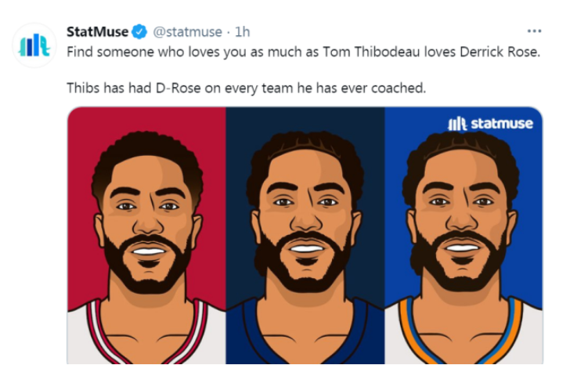The width and height of the screenshot is (588, 376).
Task: Click the sentence starting "Thibs has had"
Action: click(x=246, y=88)
